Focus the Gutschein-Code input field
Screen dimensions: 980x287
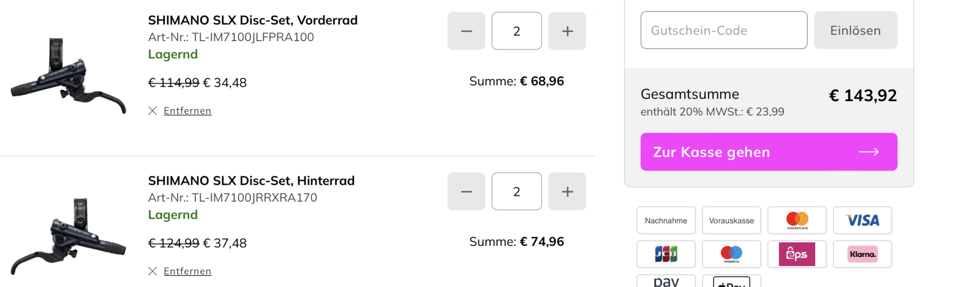(x=723, y=30)
